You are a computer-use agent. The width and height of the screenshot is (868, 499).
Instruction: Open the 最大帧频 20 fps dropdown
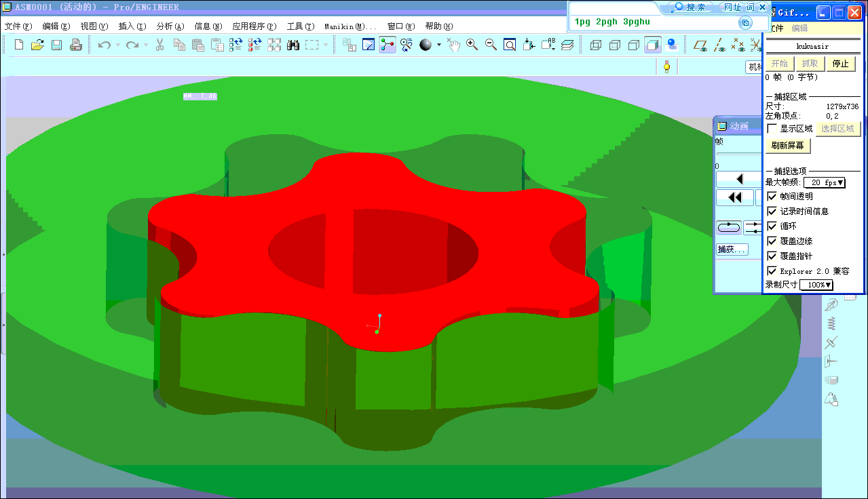click(824, 182)
